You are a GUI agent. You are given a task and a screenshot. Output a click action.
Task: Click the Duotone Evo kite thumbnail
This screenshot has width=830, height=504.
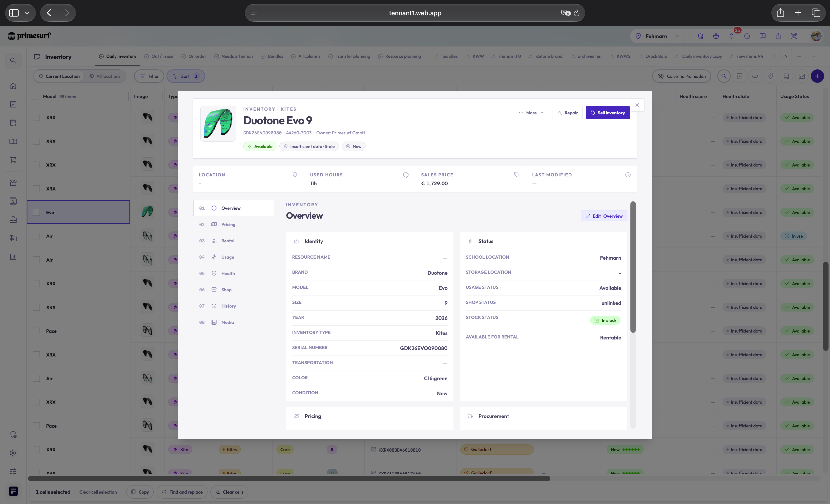(218, 124)
